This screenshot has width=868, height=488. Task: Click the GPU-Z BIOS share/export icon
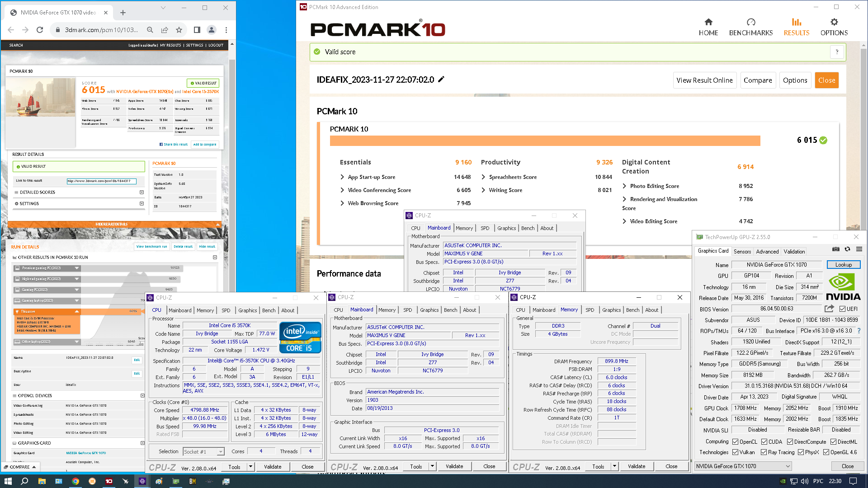click(829, 309)
